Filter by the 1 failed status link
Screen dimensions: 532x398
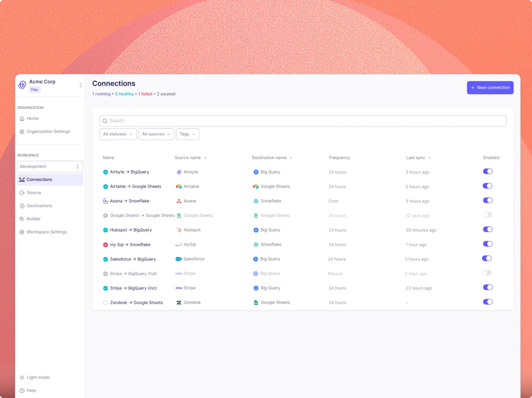pos(145,94)
